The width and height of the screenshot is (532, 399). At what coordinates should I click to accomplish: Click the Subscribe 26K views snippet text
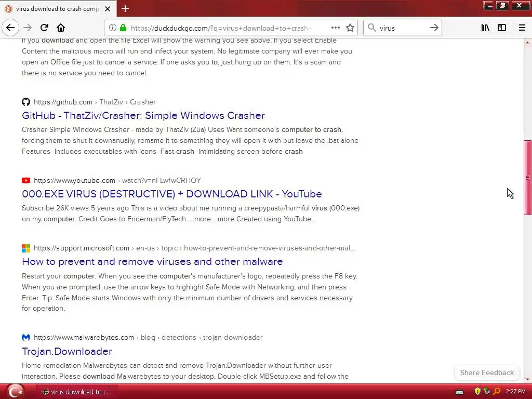point(191,214)
